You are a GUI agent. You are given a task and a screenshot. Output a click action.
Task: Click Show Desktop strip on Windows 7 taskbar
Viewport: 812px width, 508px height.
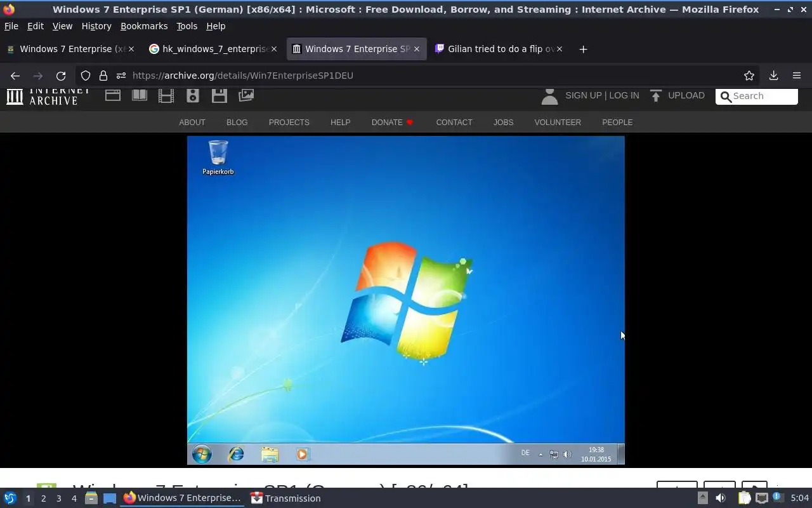click(x=621, y=454)
